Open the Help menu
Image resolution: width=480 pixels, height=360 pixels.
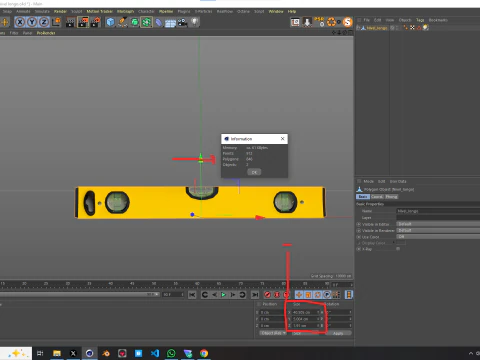click(292, 11)
